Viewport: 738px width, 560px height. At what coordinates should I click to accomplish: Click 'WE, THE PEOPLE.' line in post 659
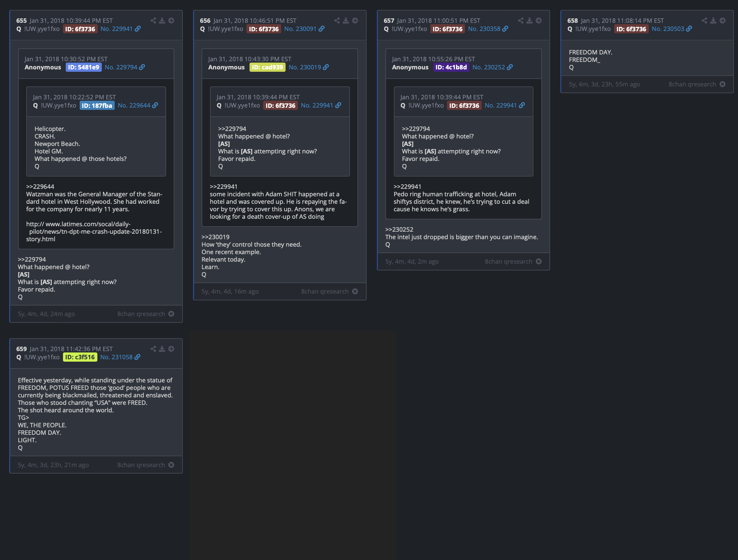click(42, 425)
